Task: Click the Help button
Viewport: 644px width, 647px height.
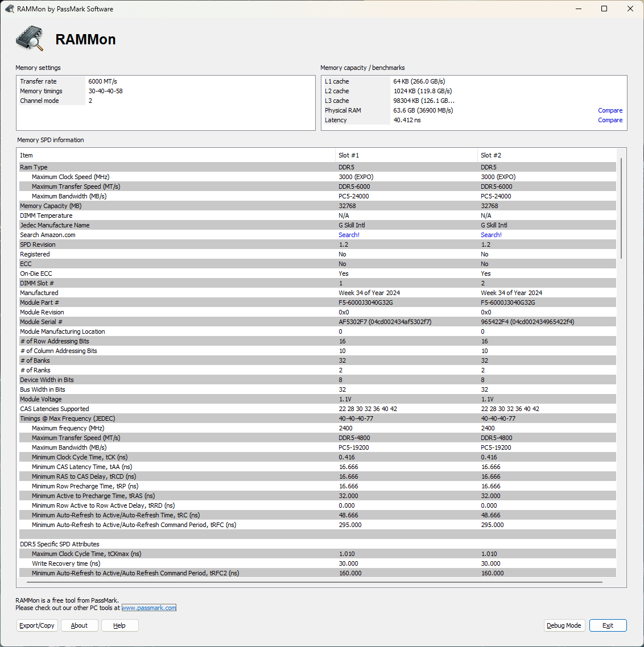Action: [119, 625]
